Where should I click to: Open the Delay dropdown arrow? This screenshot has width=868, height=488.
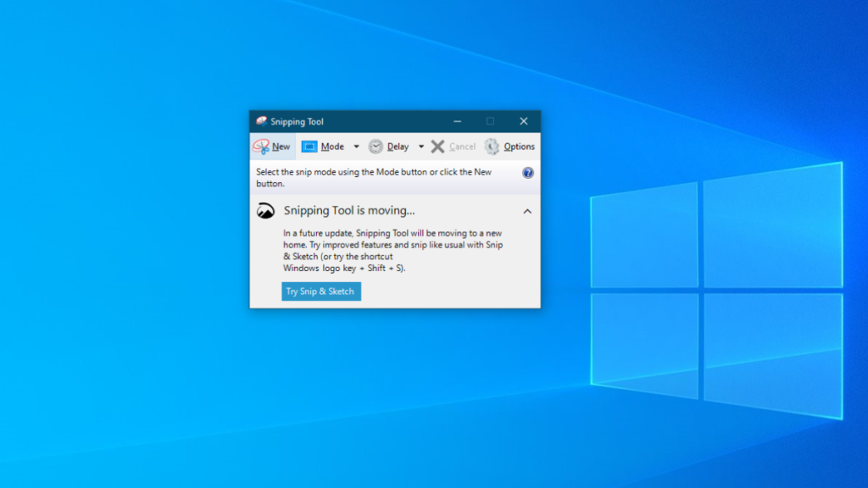pyautogui.click(x=421, y=147)
